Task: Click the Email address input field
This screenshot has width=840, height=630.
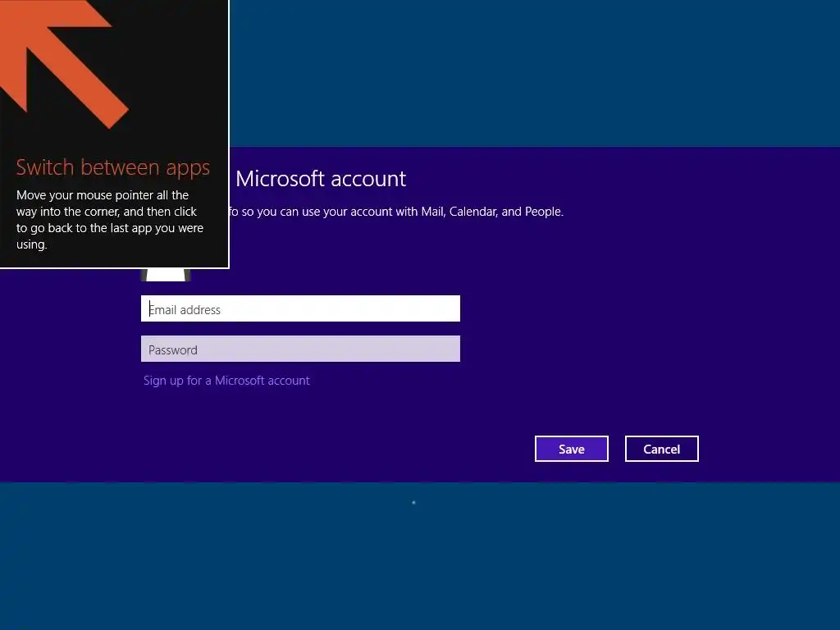Action: [x=300, y=308]
